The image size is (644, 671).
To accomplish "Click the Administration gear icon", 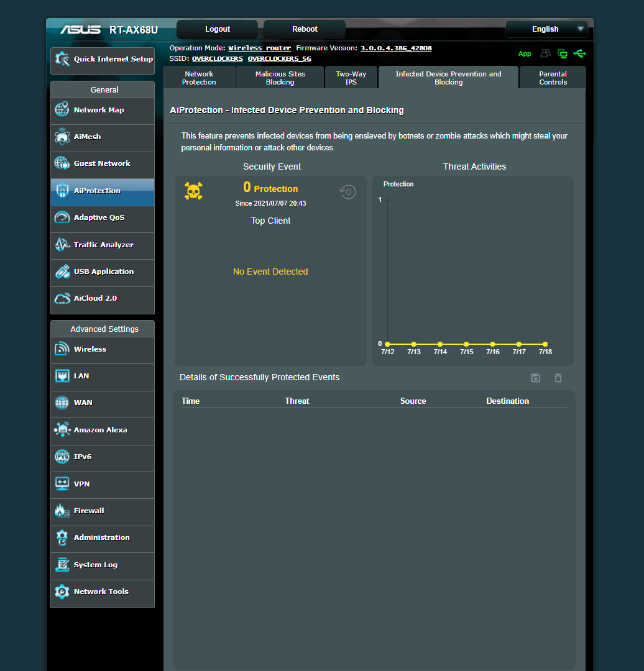I will (x=62, y=537).
